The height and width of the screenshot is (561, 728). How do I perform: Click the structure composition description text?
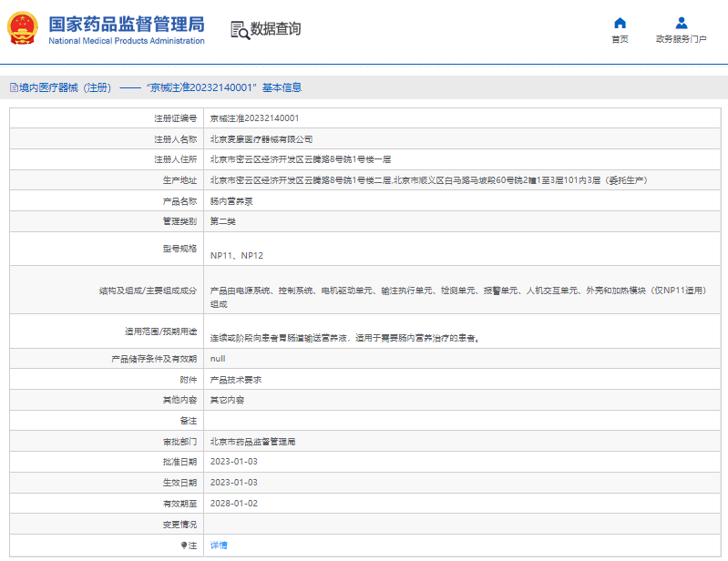[x=457, y=297]
